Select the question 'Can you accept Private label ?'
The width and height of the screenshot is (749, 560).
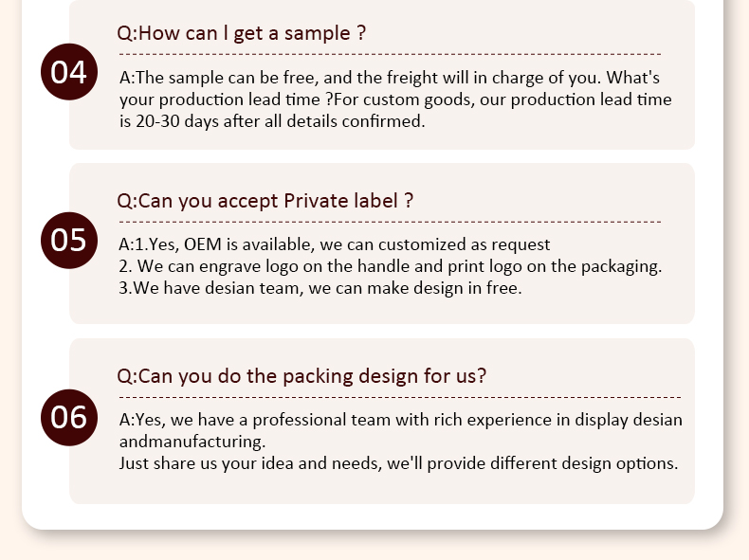[265, 201]
